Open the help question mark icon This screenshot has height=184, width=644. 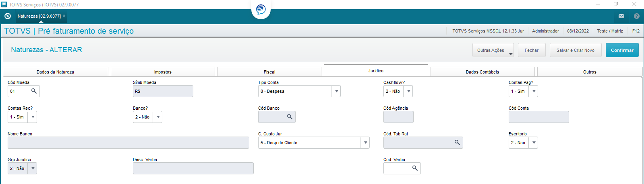click(x=637, y=16)
